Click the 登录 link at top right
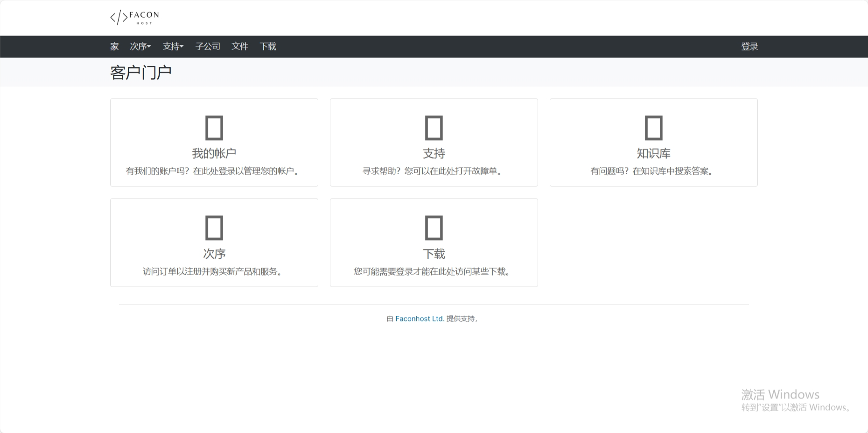This screenshot has width=868, height=433. pos(749,46)
